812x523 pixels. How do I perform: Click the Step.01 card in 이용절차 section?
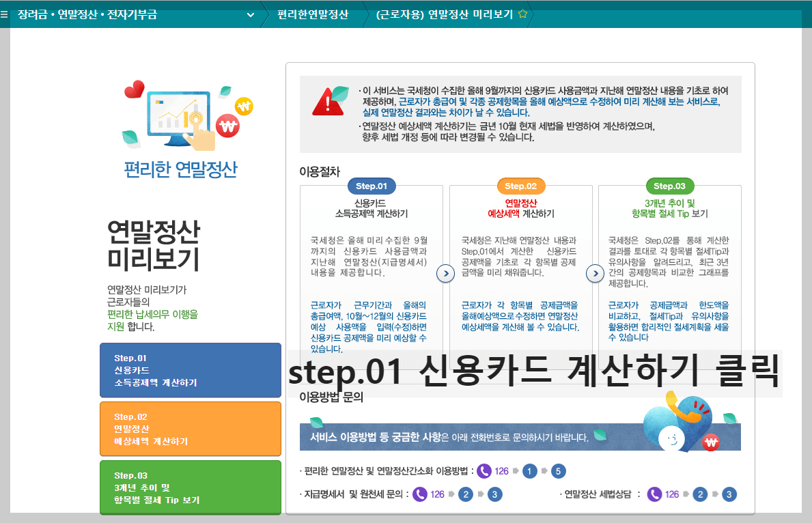[371, 266]
